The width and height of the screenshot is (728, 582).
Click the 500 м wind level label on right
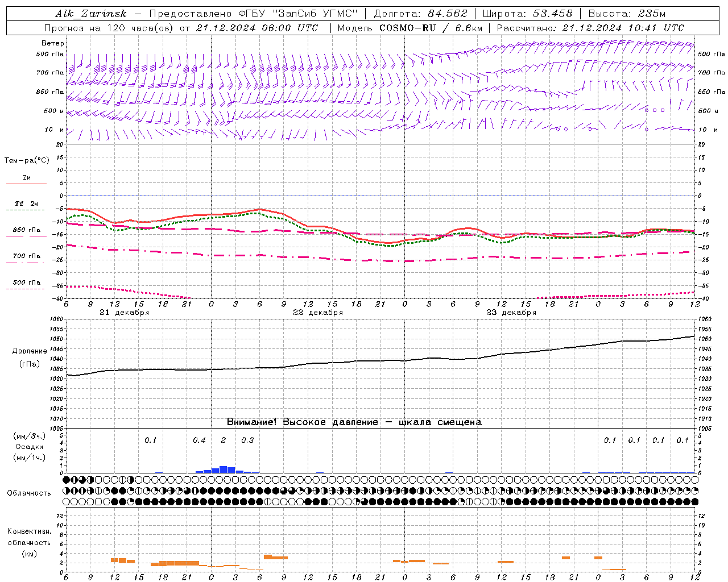(x=708, y=111)
